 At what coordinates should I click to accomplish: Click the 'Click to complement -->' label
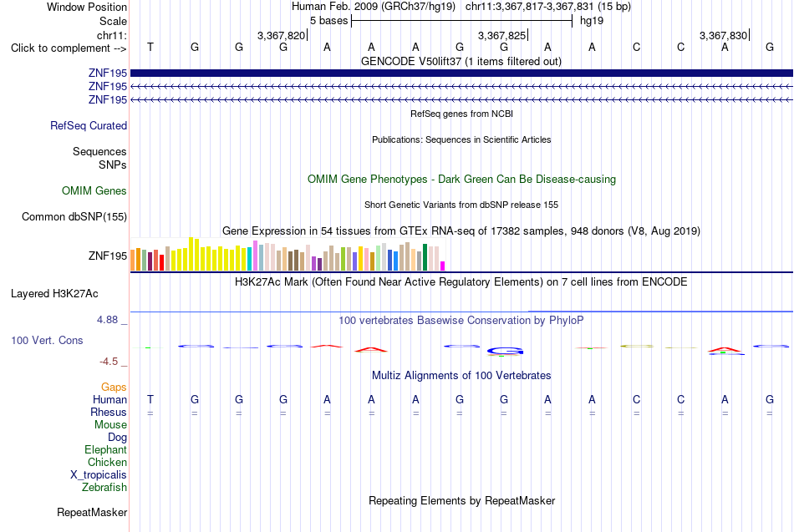click(x=69, y=48)
